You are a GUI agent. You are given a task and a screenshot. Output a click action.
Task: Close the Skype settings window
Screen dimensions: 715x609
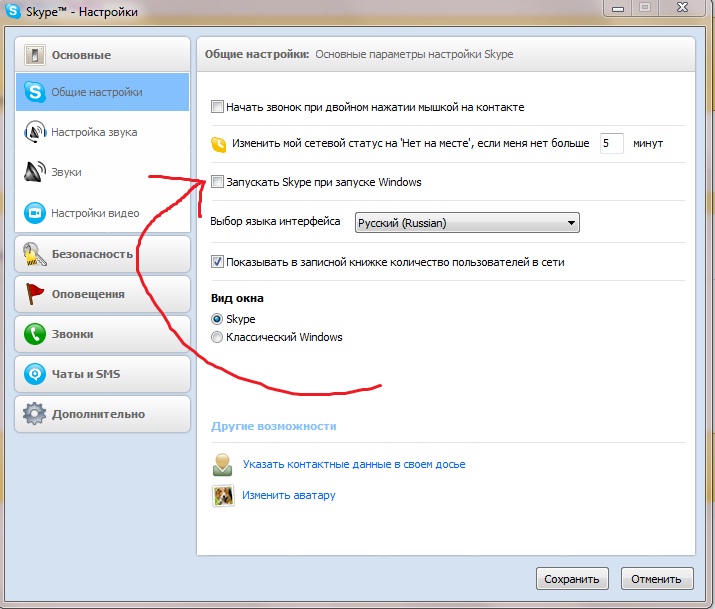[x=683, y=8]
